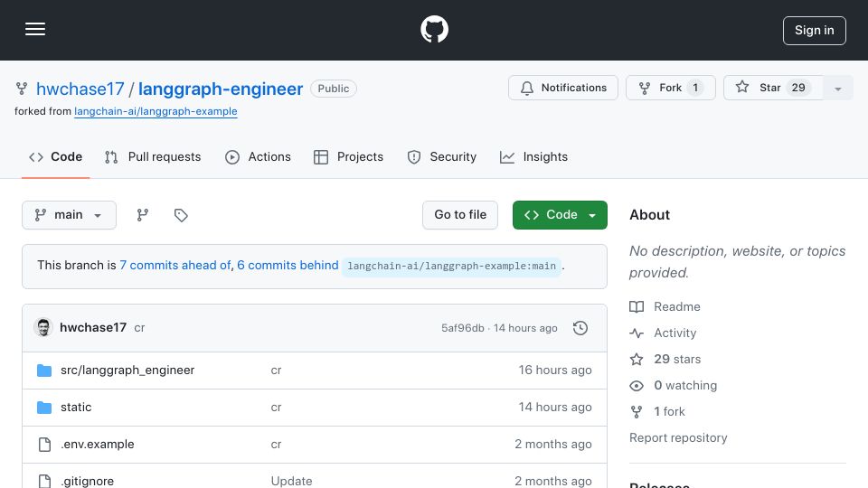Expand the star lists dropdown arrow
The image size is (868, 488).
coord(837,89)
